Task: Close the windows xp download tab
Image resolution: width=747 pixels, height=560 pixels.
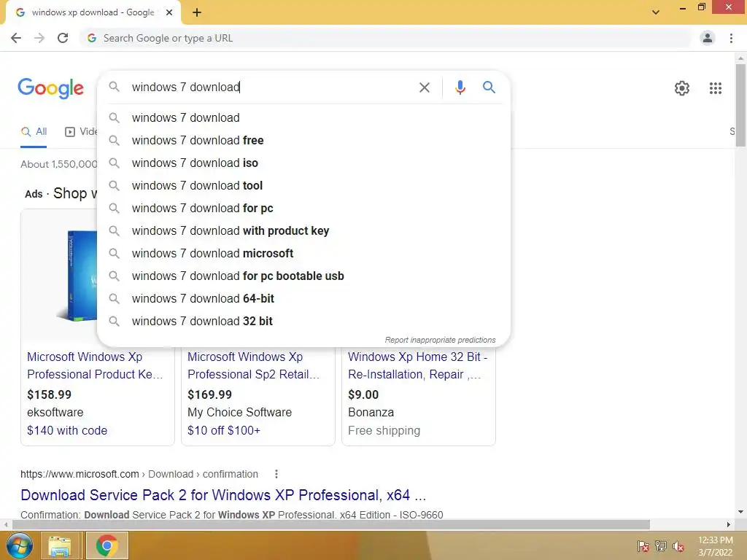Action: click(169, 12)
